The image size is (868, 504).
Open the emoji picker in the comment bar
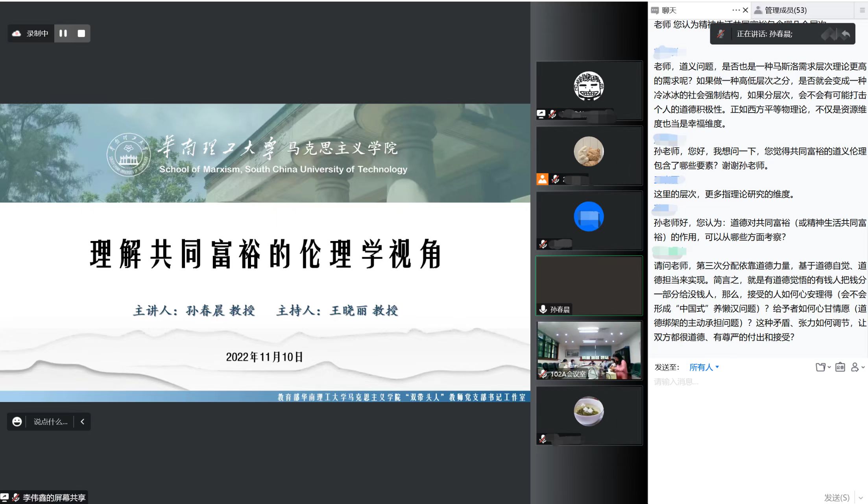[x=17, y=421]
